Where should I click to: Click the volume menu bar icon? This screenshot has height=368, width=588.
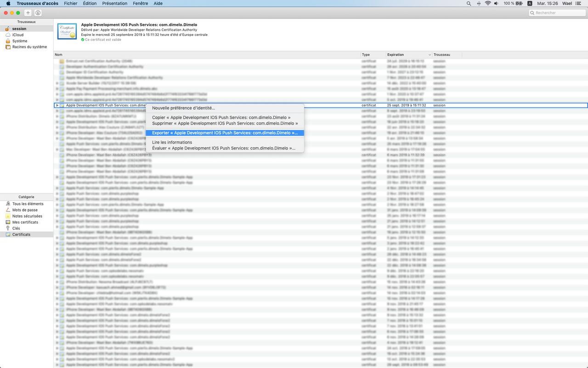[x=497, y=3]
